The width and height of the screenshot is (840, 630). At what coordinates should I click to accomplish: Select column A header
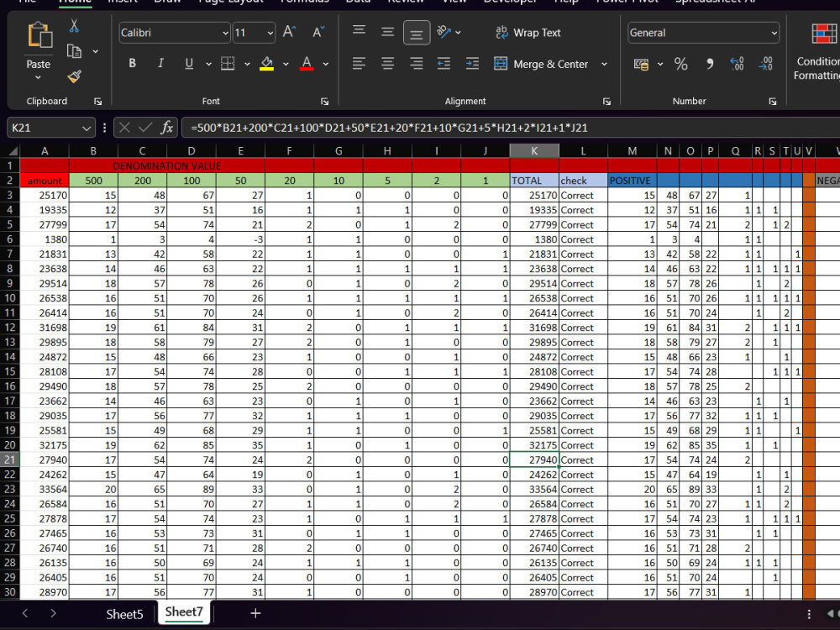(45, 151)
